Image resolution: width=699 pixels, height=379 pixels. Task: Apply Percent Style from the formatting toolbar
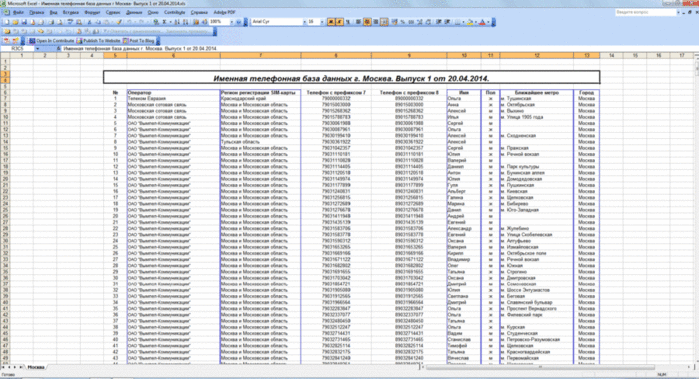[403, 22]
